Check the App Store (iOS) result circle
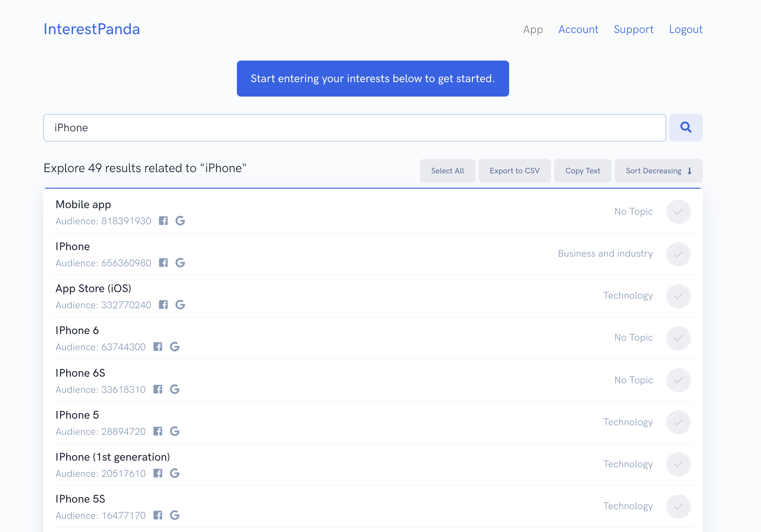 (x=678, y=296)
